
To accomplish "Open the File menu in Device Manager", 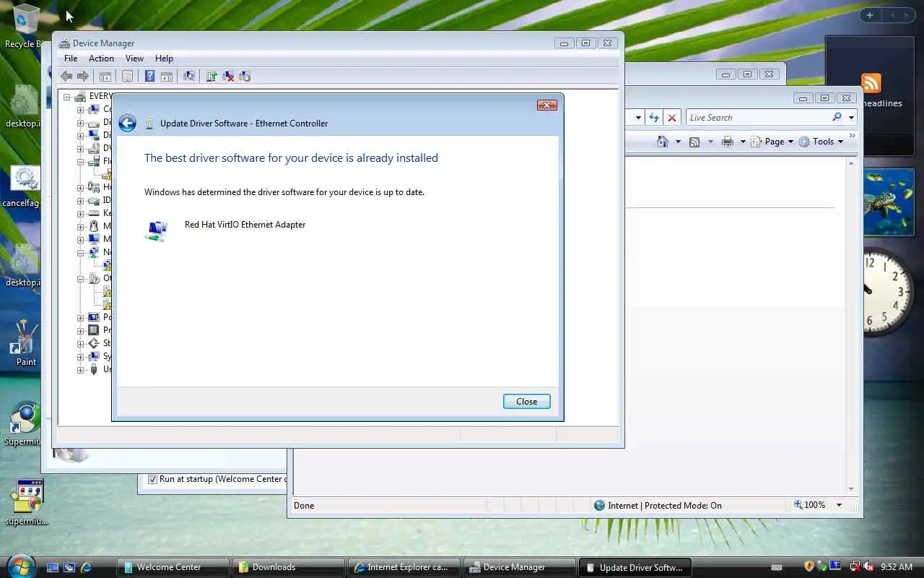I will tap(71, 59).
